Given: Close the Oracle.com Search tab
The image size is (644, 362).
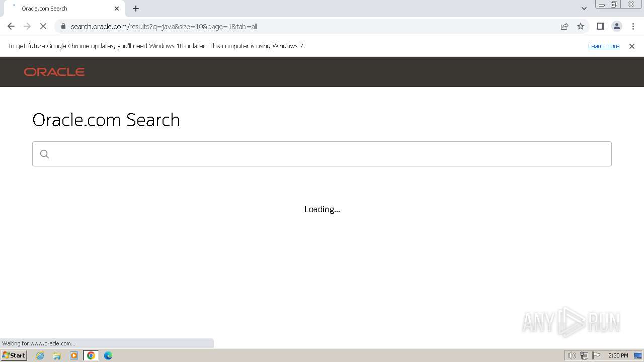Looking at the screenshot, I should click(x=117, y=9).
